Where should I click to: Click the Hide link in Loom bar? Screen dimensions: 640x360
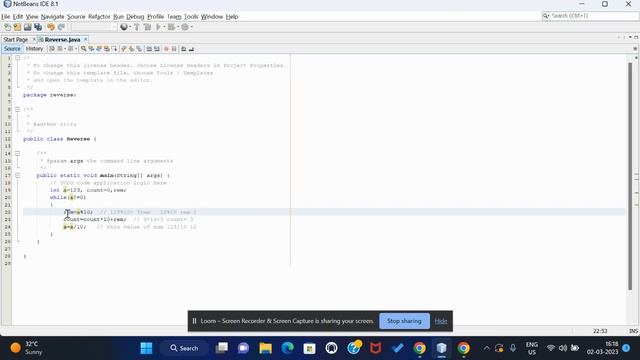441,321
